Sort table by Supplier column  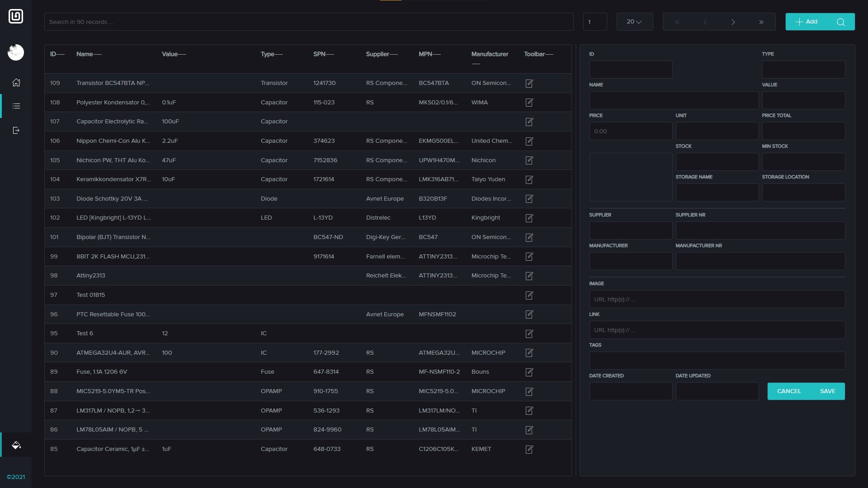[x=382, y=54]
